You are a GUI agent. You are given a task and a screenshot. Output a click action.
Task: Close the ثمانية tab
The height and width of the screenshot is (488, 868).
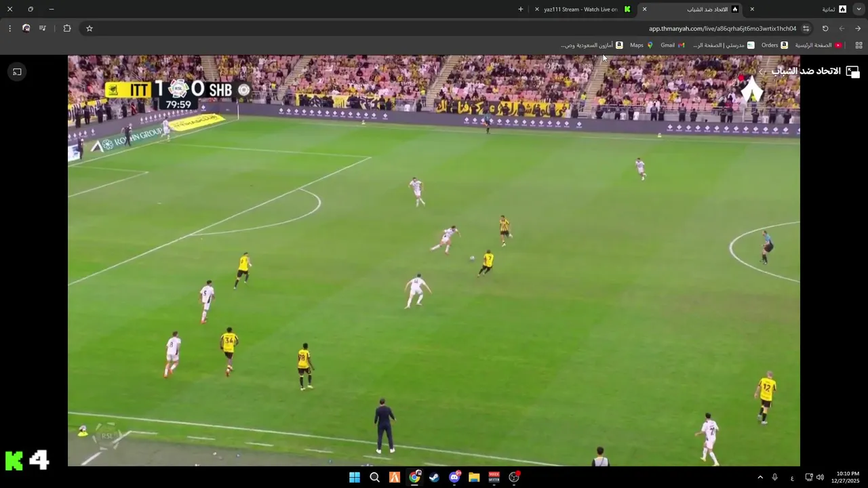coord(752,9)
